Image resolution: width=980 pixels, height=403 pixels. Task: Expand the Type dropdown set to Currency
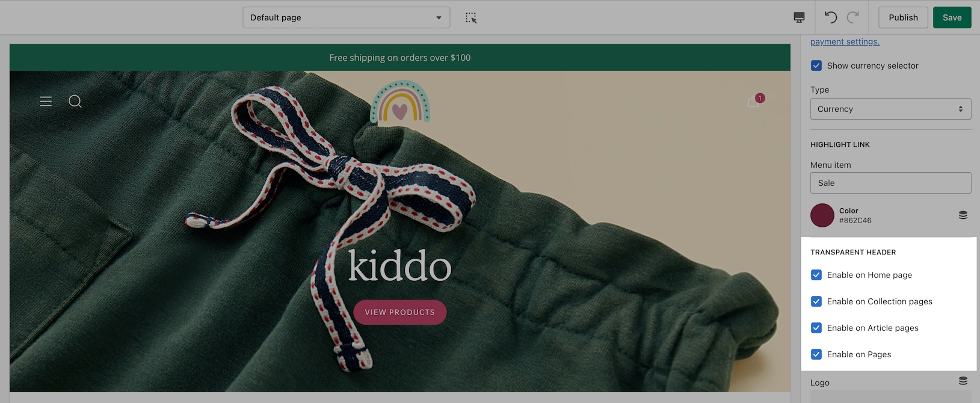pos(890,109)
